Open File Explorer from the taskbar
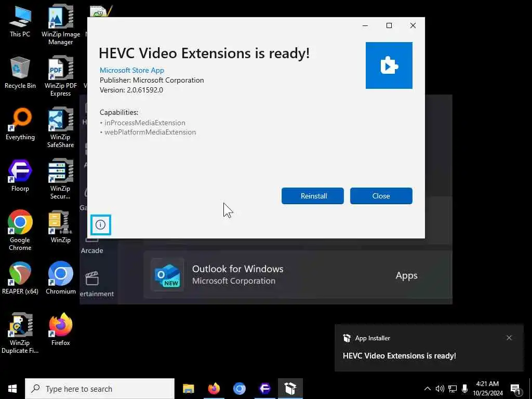532x399 pixels. tap(188, 389)
